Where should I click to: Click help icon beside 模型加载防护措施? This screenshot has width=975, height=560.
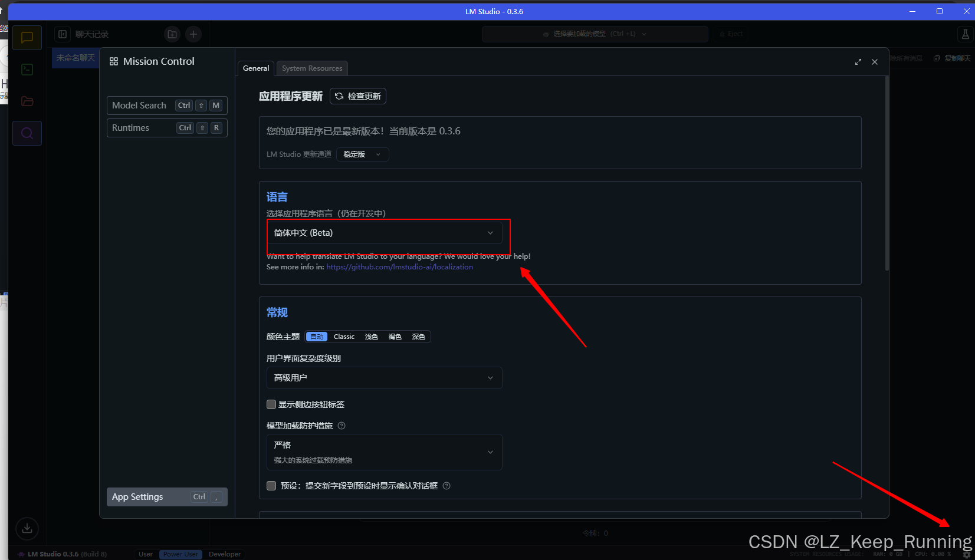click(342, 426)
